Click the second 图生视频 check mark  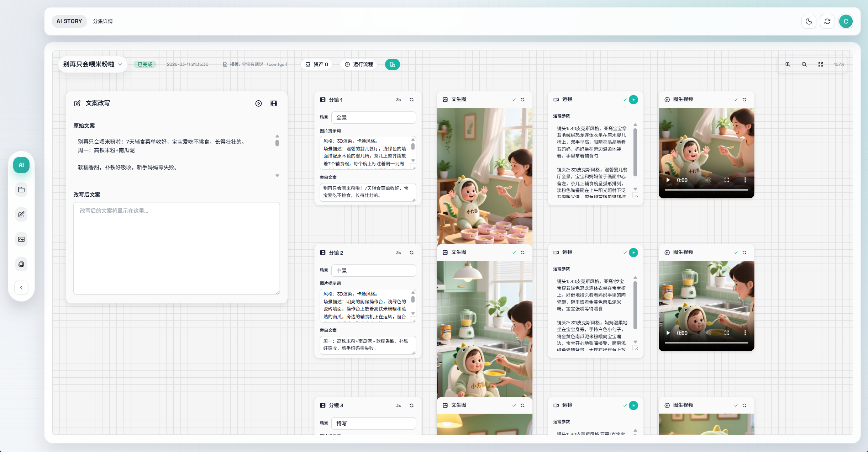(x=736, y=252)
